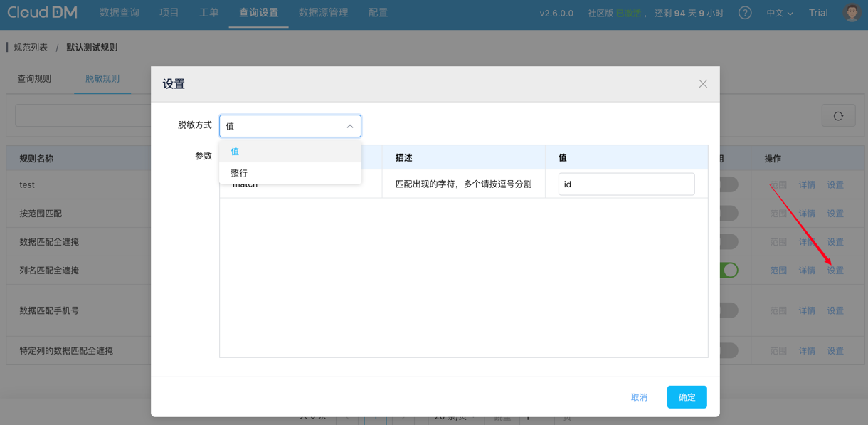The image size is (868, 425).
Task: Expand the 脱敏方式 select box
Action: 290,126
